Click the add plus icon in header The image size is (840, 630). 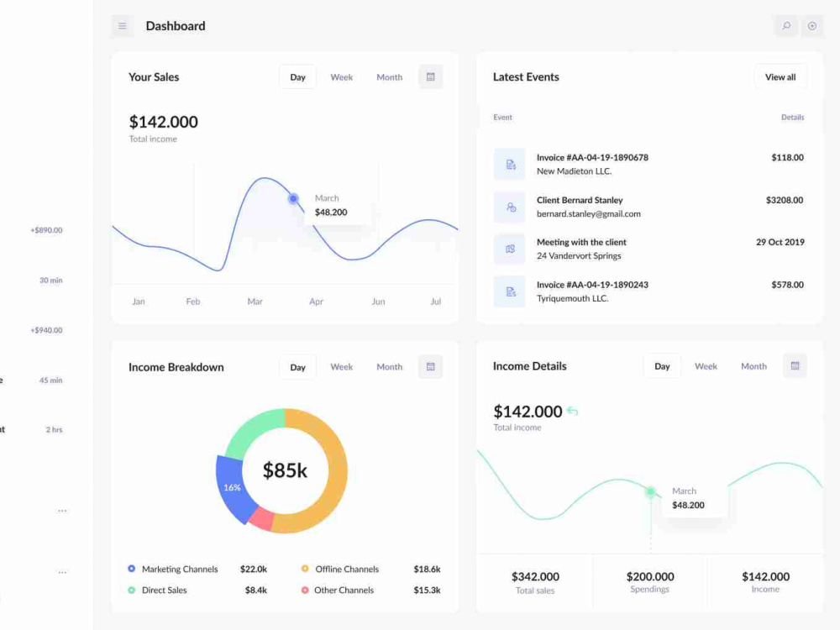point(812,26)
